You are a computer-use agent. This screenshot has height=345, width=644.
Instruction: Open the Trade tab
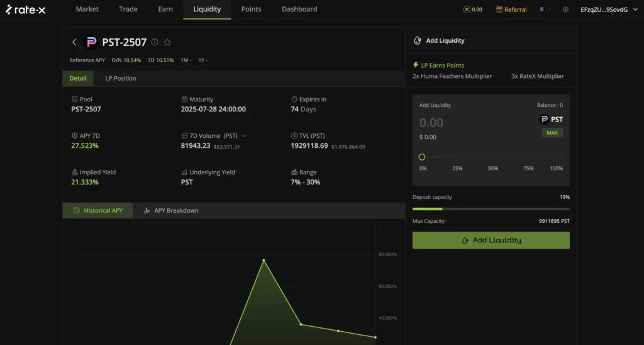tap(128, 9)
